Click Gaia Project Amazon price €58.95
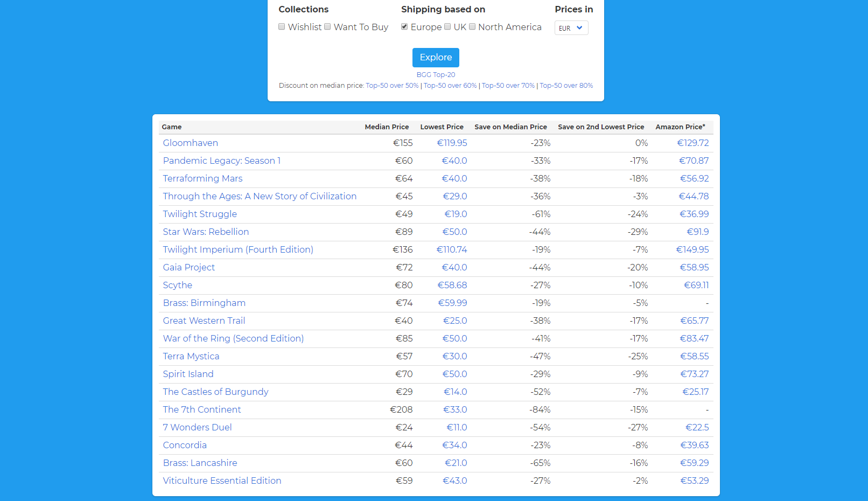This screenshot has height=501, width=868. tap(695, 267)
